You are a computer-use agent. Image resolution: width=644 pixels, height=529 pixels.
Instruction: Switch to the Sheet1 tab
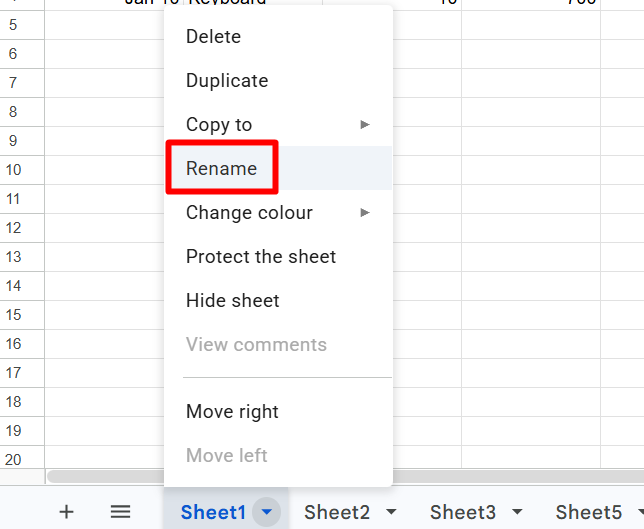213,512
